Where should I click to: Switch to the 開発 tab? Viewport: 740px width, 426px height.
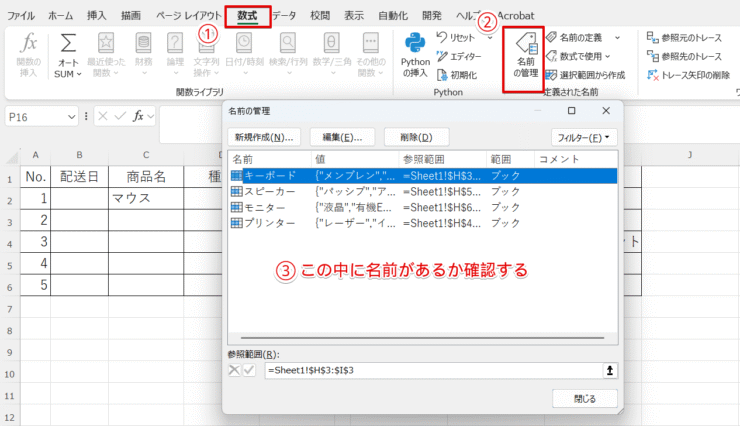pyautogui.click(x=432, y=16)
